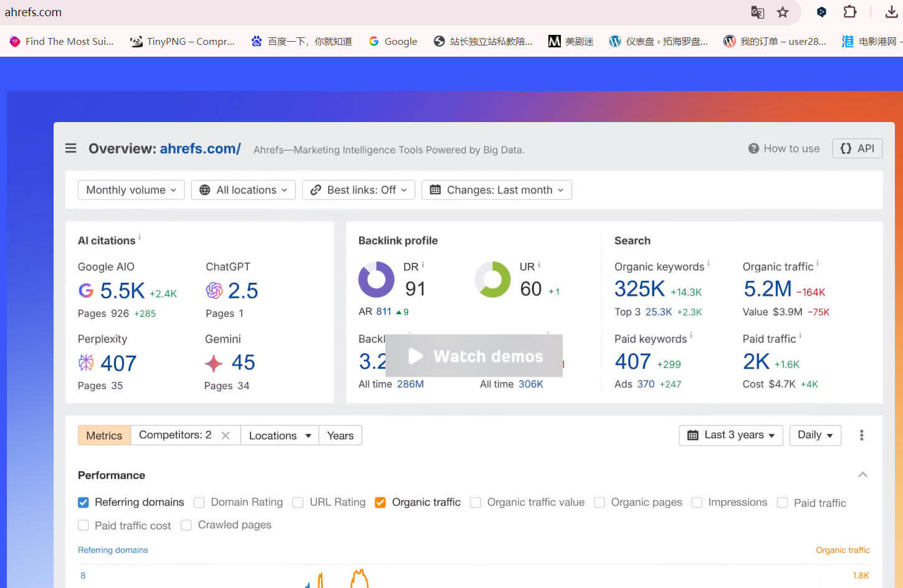Expand the All locations dropdown
Screen dimensions: 903x588
[243, 190]
